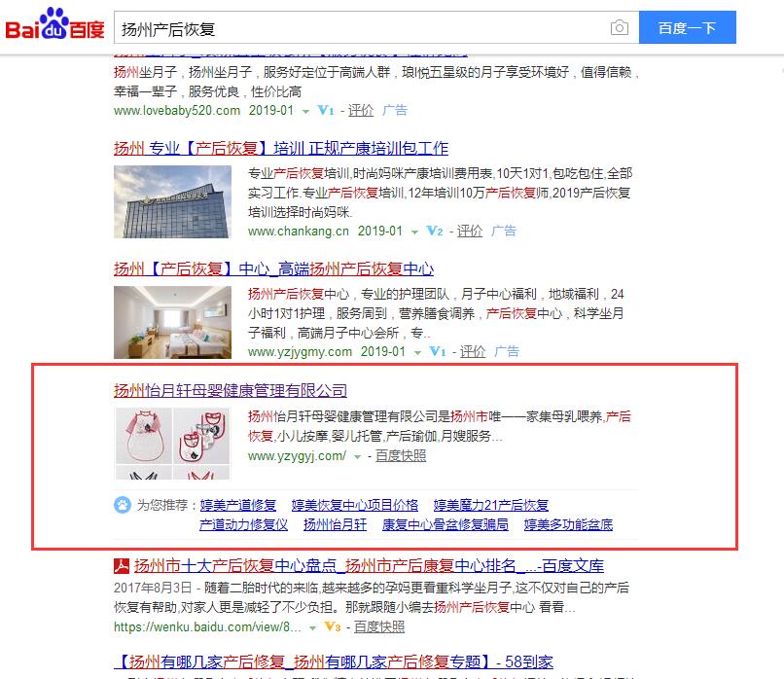Focus the search box containing 扬州产后恢复
The height and width of the screenshot is (679, 784).
[x=360, y=28]
